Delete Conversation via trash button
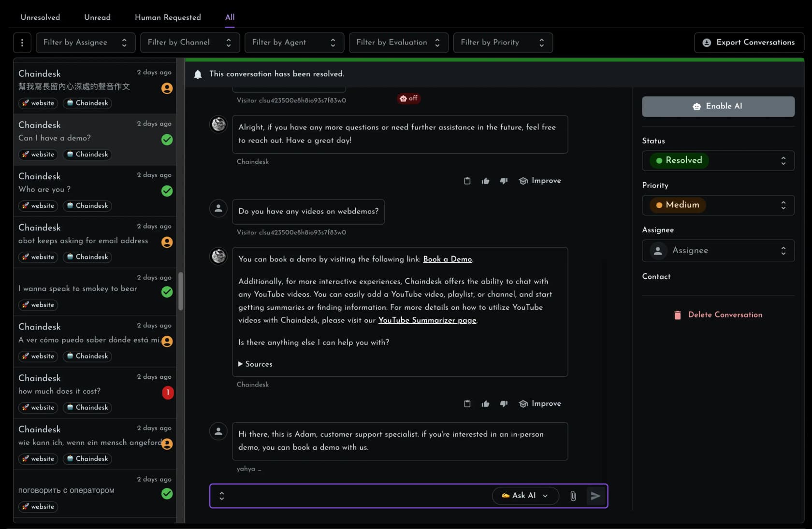The width and height of the screenshot is (812, 529). (718, 315)
